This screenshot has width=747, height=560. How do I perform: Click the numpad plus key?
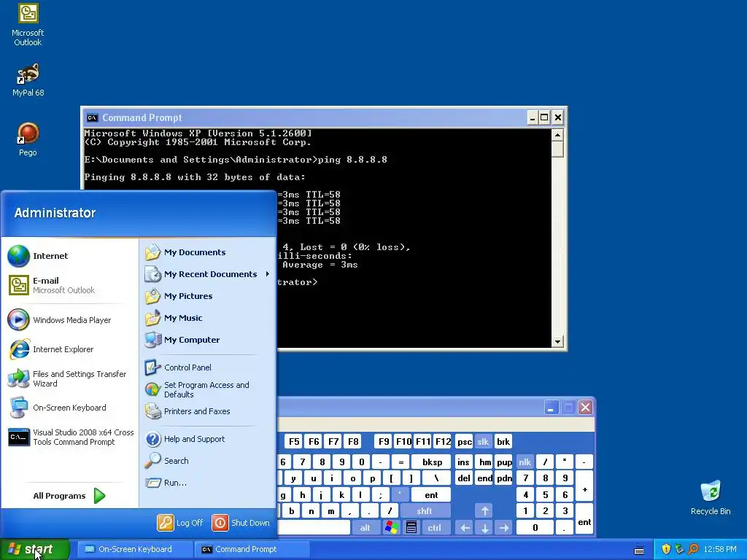[584, 486]
